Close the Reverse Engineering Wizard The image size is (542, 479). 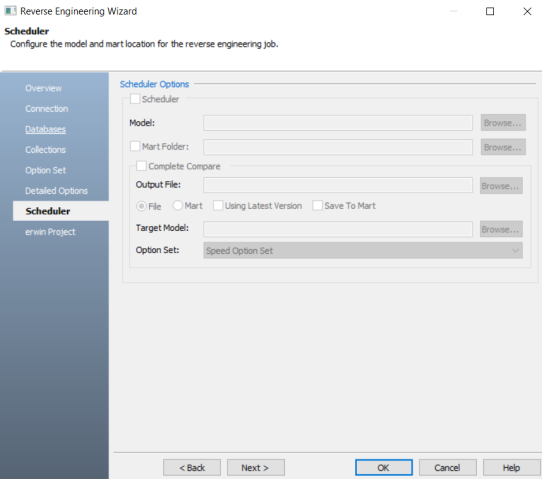point(527,11)
